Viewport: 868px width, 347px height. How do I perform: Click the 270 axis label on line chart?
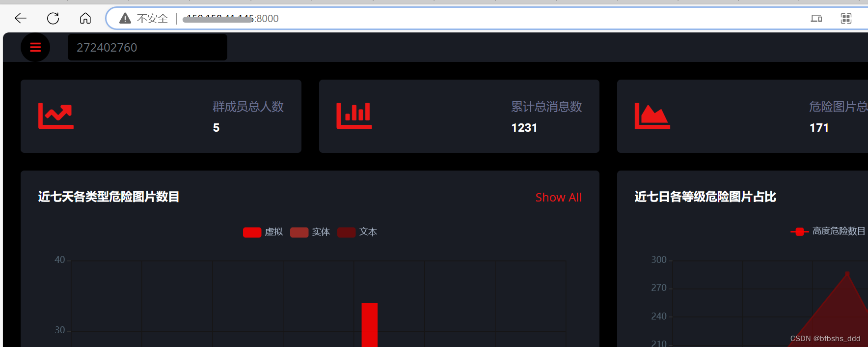click(x=659, y=288)
